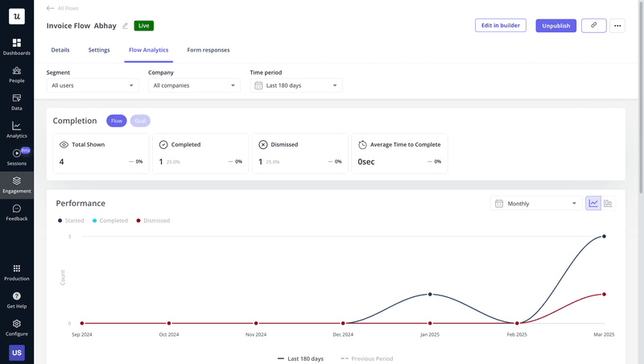Copy flow link with chain icon button
644x364 pixels.
pyautogui.click(x=593, y=26)
